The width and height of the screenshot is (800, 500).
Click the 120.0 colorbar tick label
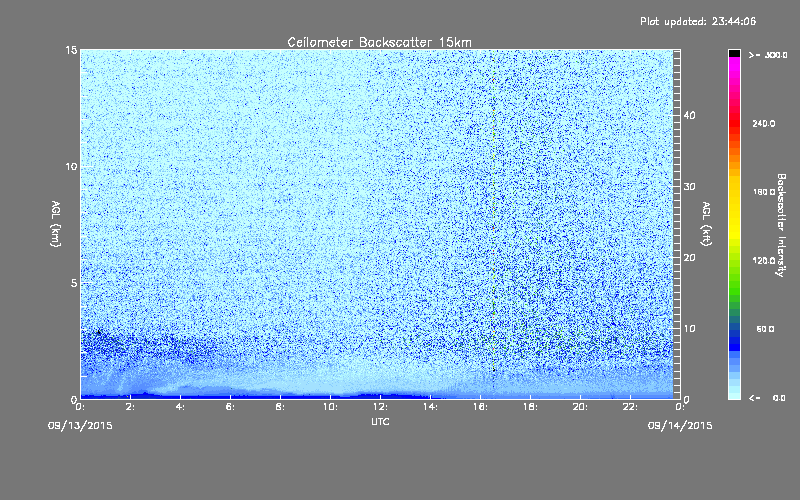764,260
